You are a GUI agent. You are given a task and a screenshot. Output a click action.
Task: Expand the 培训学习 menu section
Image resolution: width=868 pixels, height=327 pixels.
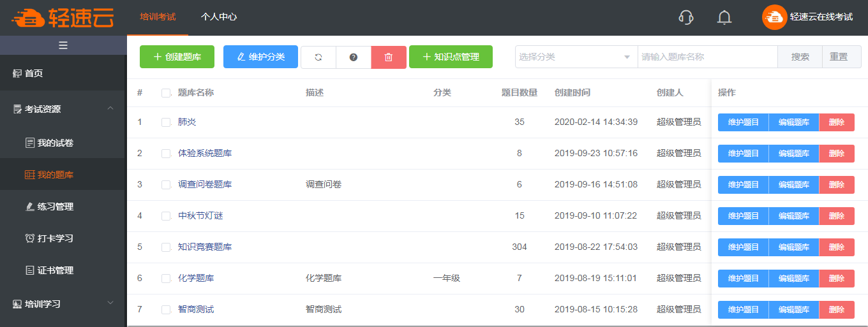(63, 304)
